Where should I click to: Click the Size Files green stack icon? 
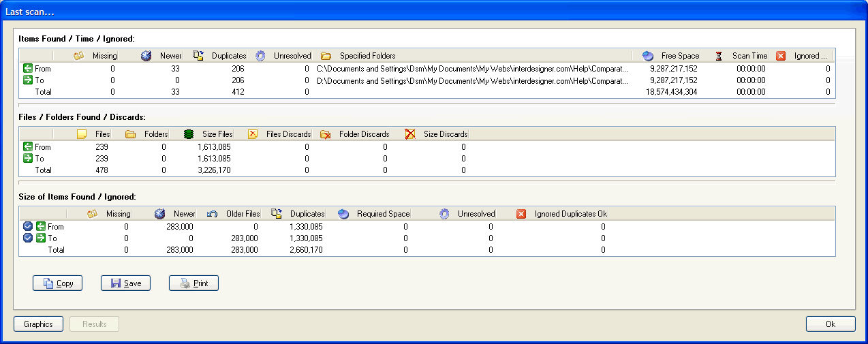click(189, 134)
